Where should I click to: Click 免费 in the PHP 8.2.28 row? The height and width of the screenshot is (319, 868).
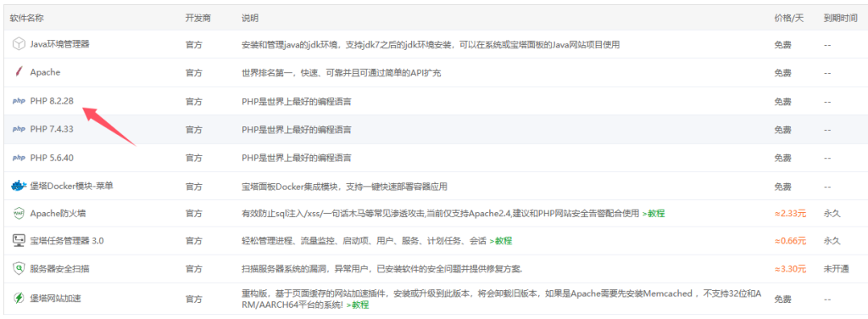click(x=782, y=101)
